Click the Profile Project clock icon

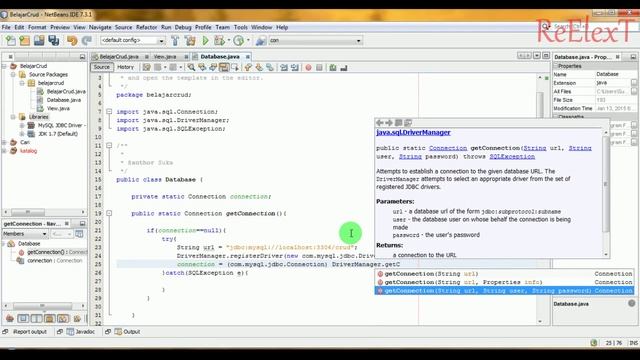coord(239,40)
